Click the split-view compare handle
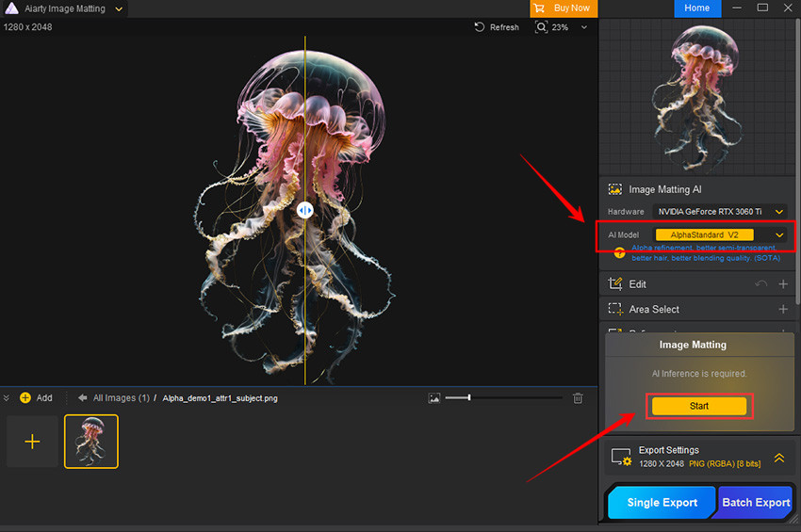Viewport: 801px width, 532px height. tap(304, 210)
